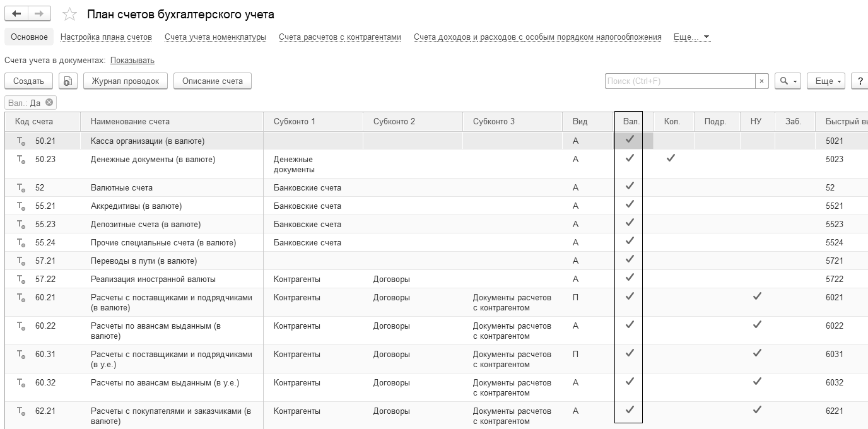This screenshot has height=429, width=868.
Task: Click the copy account icon button
Action: [68, 81]
